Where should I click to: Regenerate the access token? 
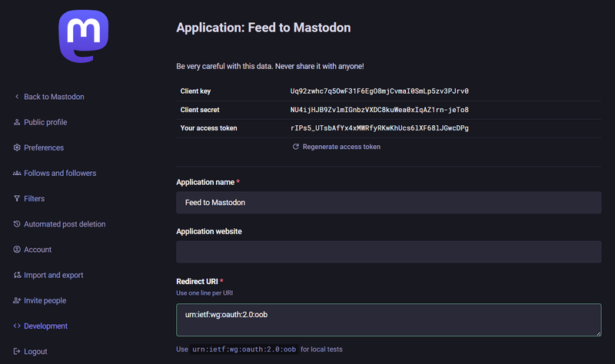[x=341, y=147]
